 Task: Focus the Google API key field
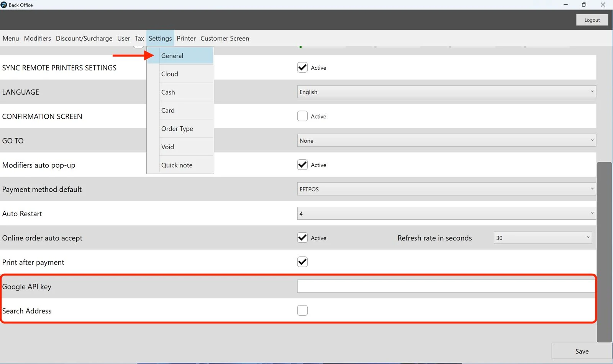point(446,286)
